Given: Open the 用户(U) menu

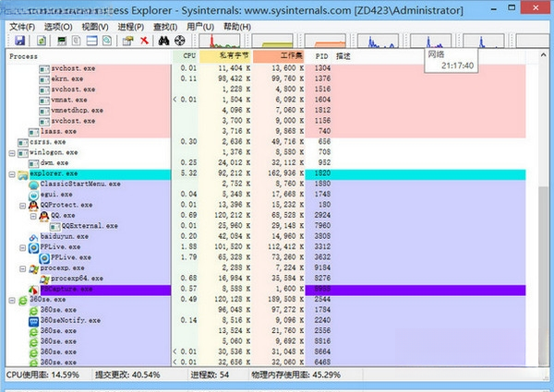Looking at the screenshot, I should (x=200, y=27).
